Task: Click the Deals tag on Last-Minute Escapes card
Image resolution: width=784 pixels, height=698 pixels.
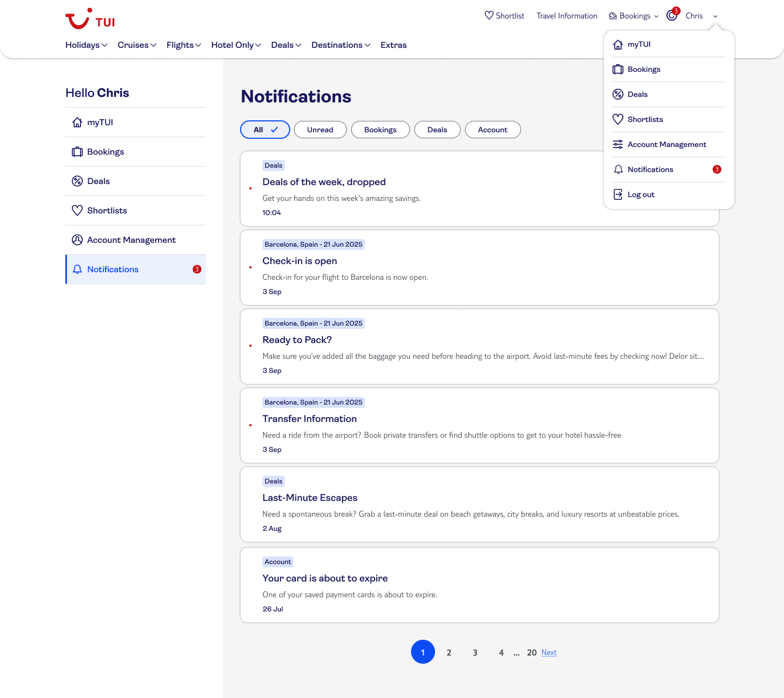Action: tap(273, 481)
